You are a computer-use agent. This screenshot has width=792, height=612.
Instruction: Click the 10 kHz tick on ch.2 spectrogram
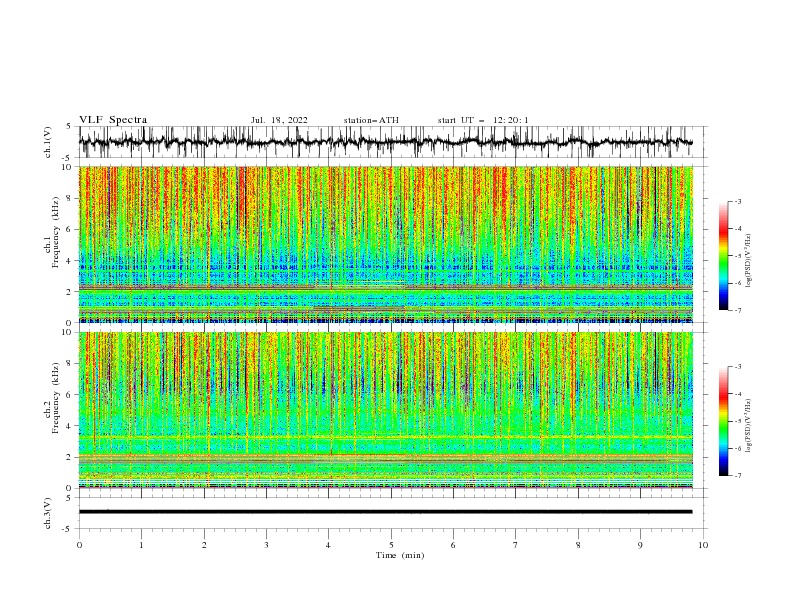coord(68,332)
